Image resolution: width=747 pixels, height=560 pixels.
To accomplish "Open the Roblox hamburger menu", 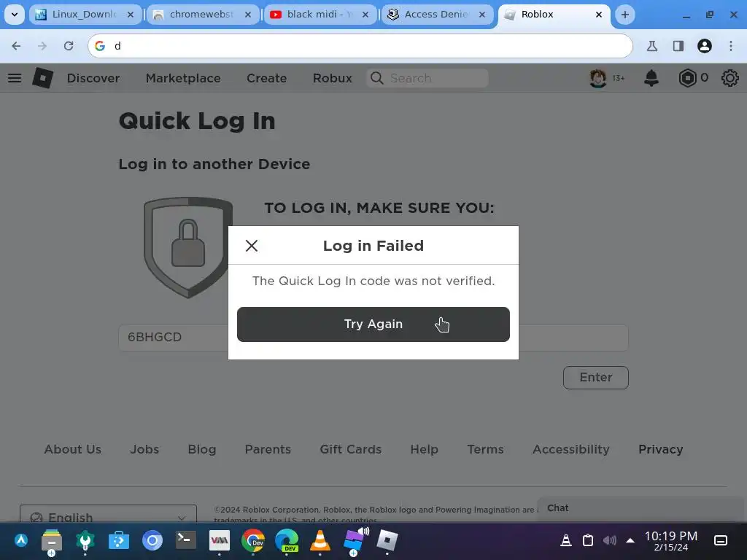I will click(15, 78).
